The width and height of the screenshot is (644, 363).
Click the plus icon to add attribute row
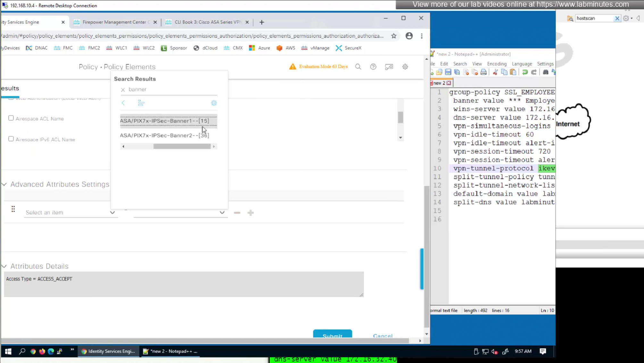coord(251,213)
